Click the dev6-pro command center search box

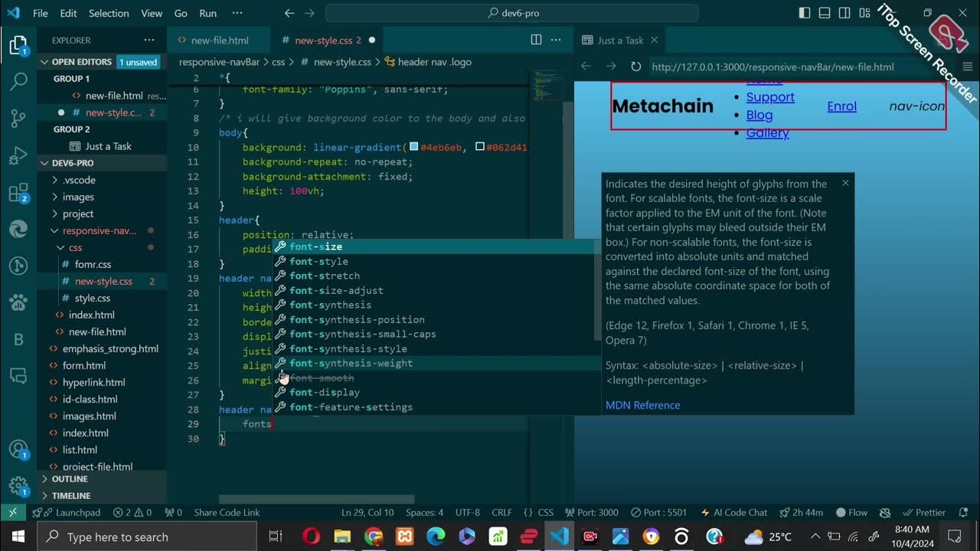click(512, 13)
